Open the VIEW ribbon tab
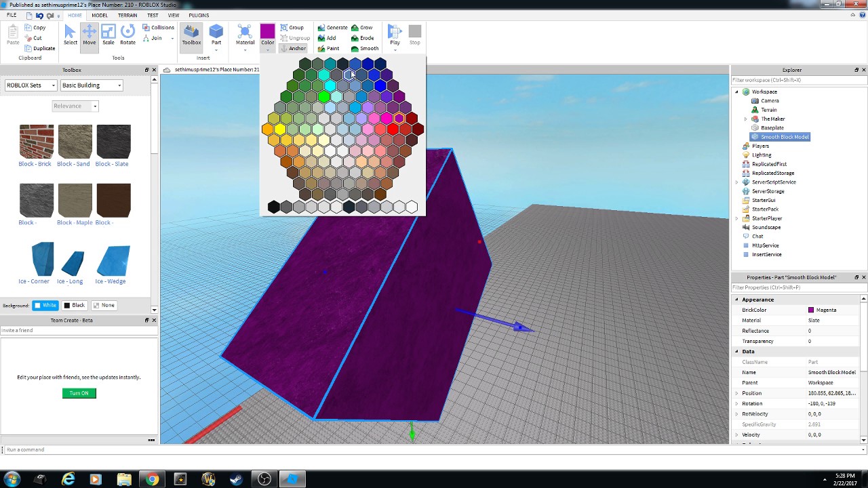Viewport: 868px width, 488px height. [174, 15]
